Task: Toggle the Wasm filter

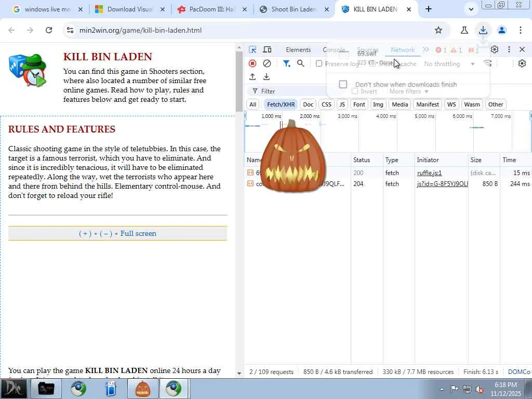Action: coord(472,104)
